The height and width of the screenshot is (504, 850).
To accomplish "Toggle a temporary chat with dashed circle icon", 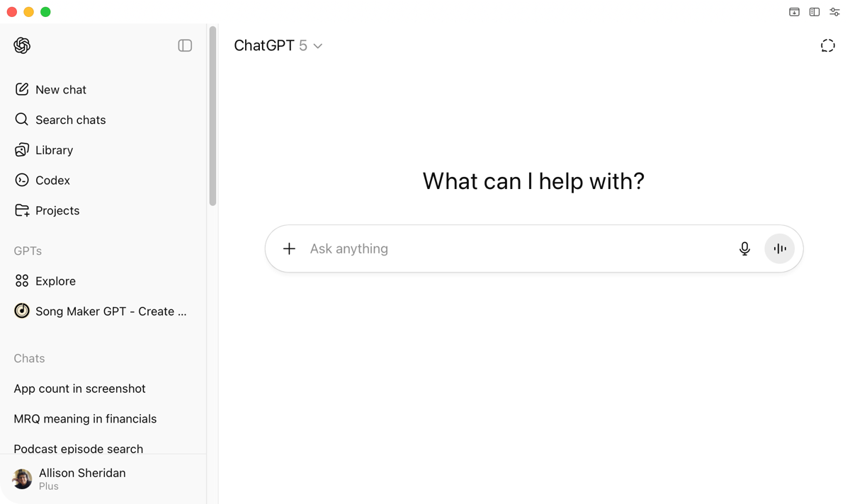I will (827, 45).
